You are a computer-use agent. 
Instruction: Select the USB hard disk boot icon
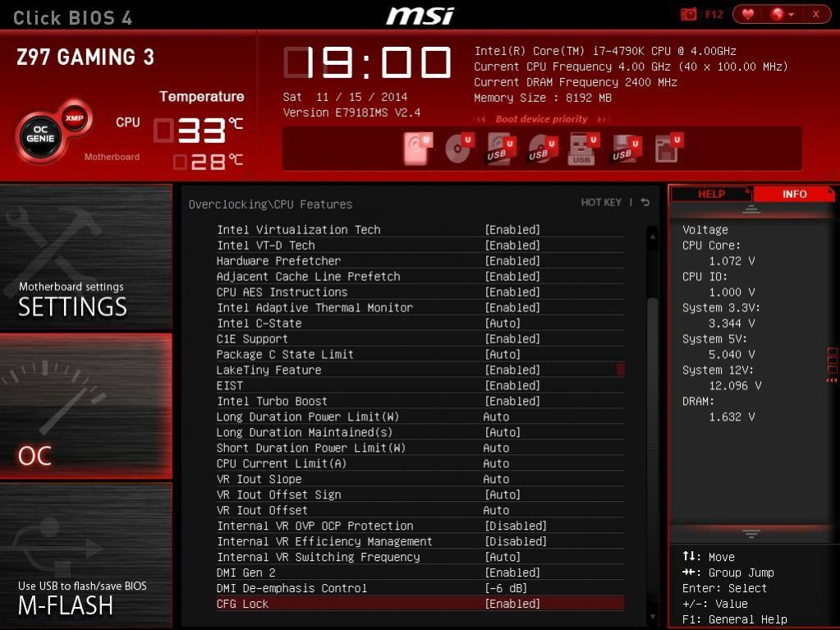[x=500, y=149]
